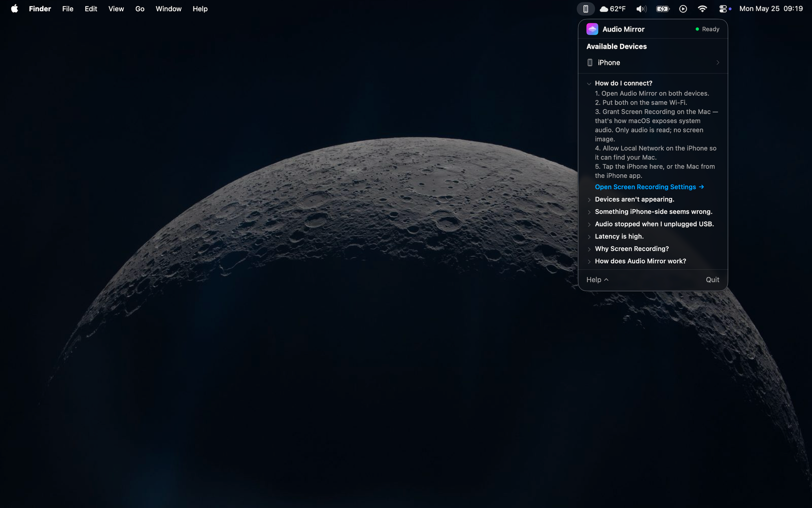
Task: Open the Finder menu
Action: click(40, 9)
